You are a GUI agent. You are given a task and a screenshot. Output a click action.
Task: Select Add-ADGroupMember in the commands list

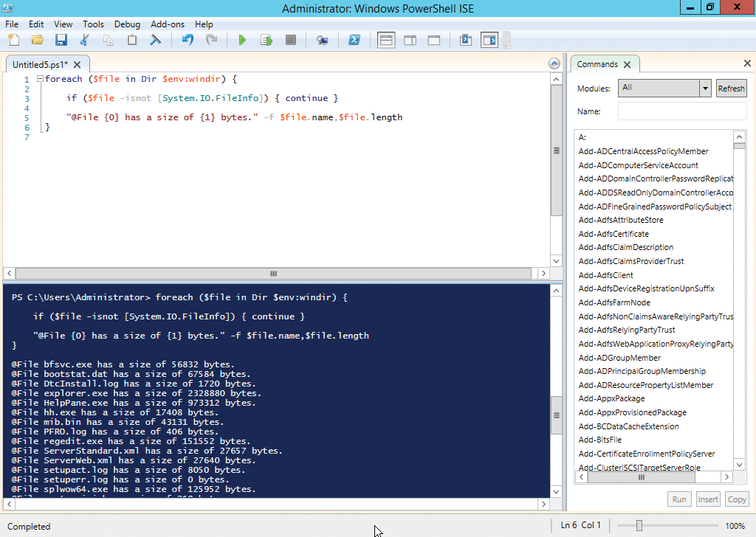point(619,358)
